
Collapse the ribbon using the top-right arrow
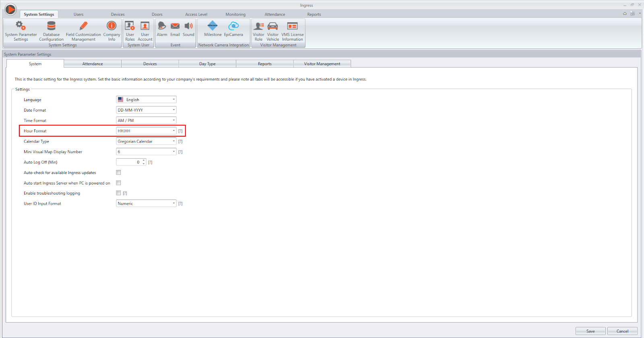tap(625, 14)
